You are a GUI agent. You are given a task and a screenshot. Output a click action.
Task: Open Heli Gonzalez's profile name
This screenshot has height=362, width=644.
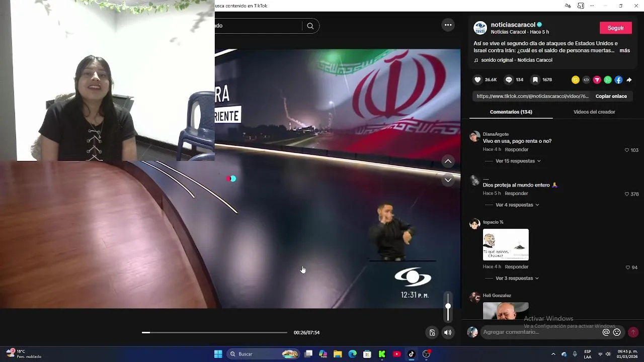tap(497, 296)
